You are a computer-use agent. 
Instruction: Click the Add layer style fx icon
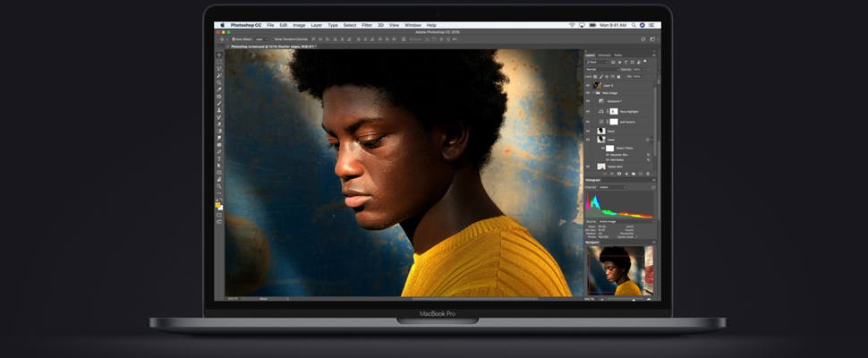pos(612,174)
